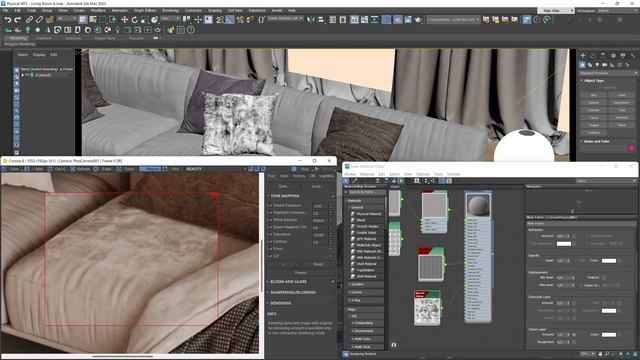Select the Unlink Selection tool
Screen dimensions: 640x360
click(39, 20)
